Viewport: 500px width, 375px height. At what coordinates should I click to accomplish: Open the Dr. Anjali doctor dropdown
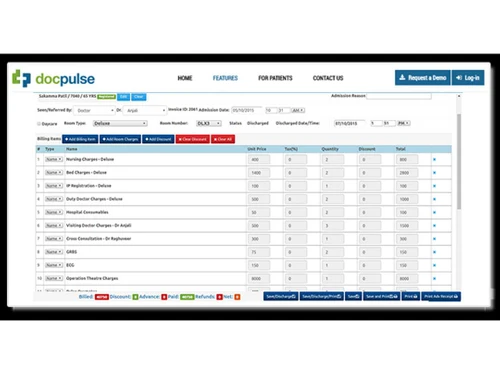[x=145, y=110]
